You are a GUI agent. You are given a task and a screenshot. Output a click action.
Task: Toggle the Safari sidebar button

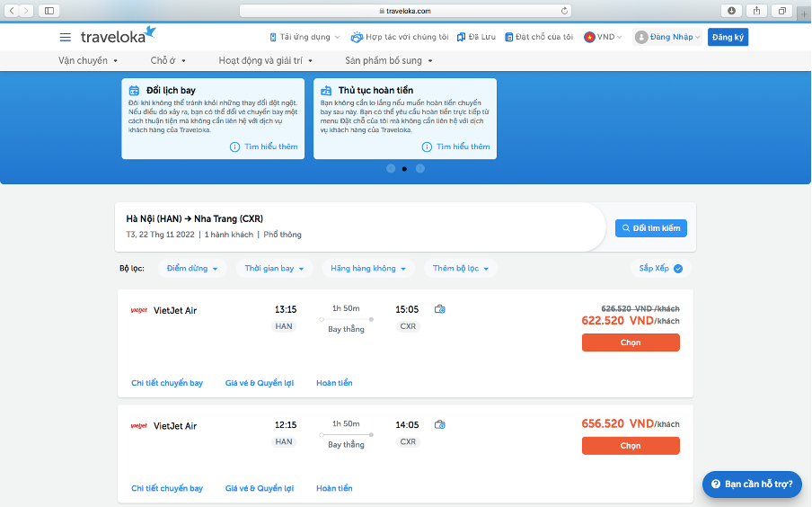pos(49,11)
